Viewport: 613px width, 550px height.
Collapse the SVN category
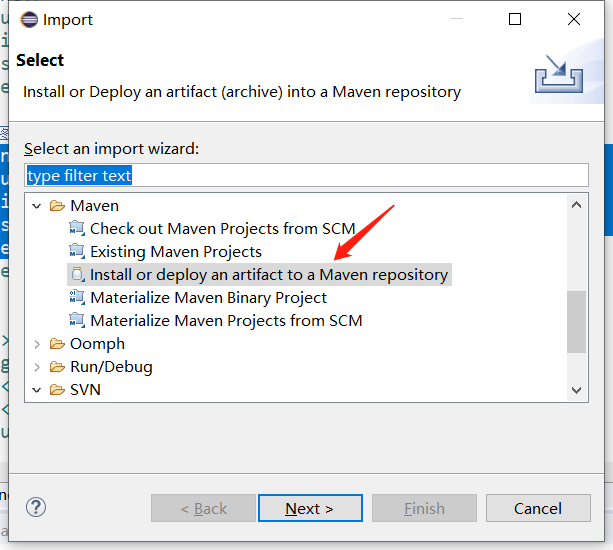point(37,390)
